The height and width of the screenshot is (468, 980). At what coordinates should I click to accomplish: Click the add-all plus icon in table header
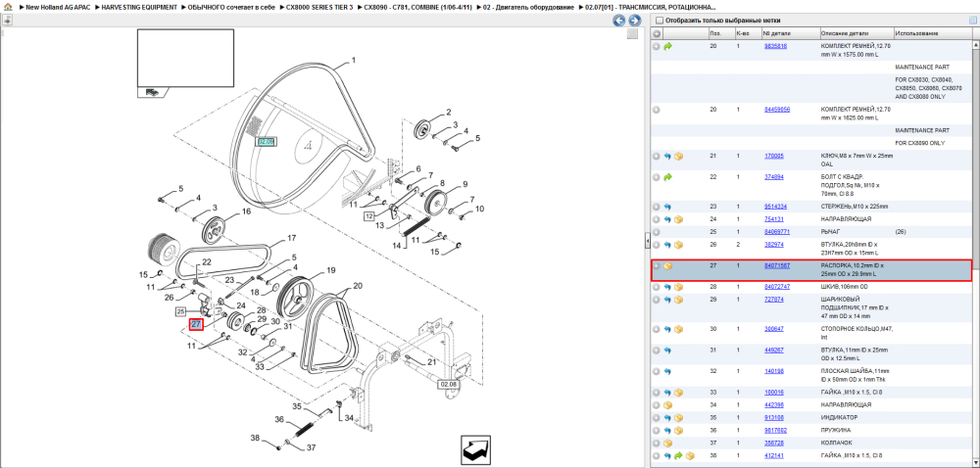657,32
